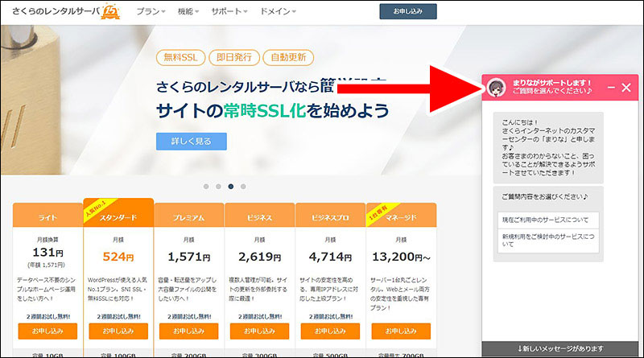
Task: Select the プレミアム plan header tab
Action: tap(189, 218)
